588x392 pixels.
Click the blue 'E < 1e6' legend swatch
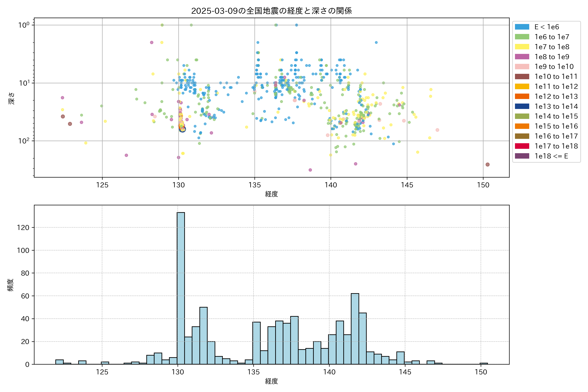[522, 27]
